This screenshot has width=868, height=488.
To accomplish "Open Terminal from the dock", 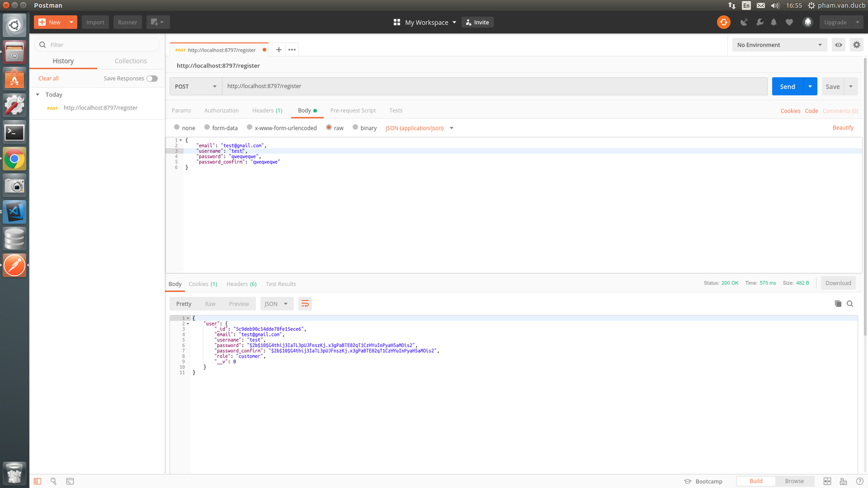I will pyautogui.click(x=14, y=133).
